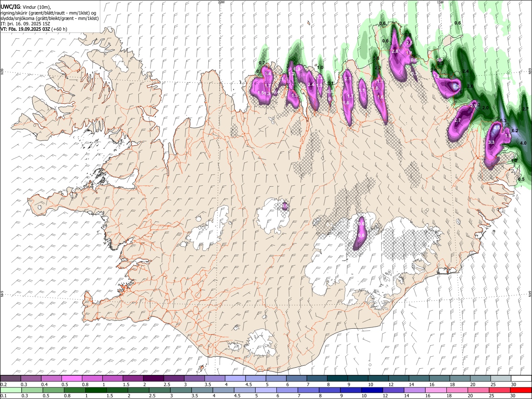Click the navy blue legend swatch between 10 and 12
Viewport: 532px width, 399px height.
[x=372, y=390]
